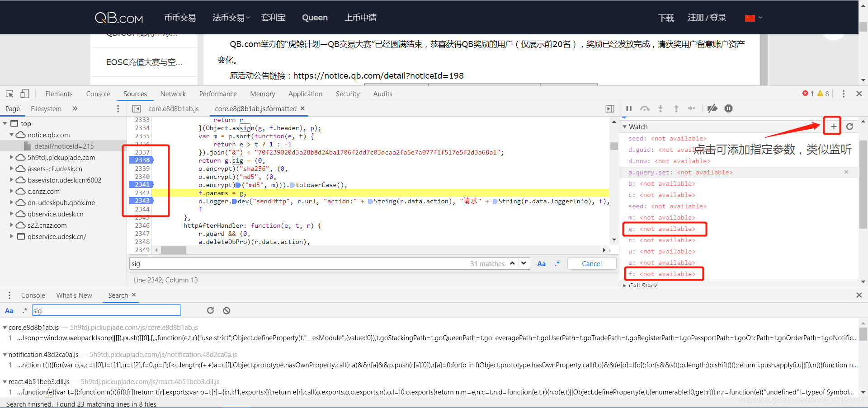Click the yellow warning count icon

tap(820, 94)
